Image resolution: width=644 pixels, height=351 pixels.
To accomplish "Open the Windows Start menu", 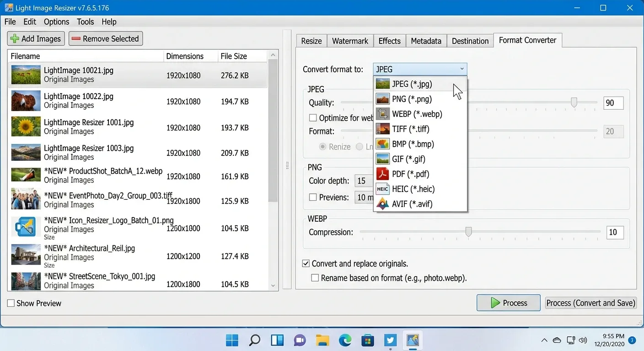I will 232,340.
